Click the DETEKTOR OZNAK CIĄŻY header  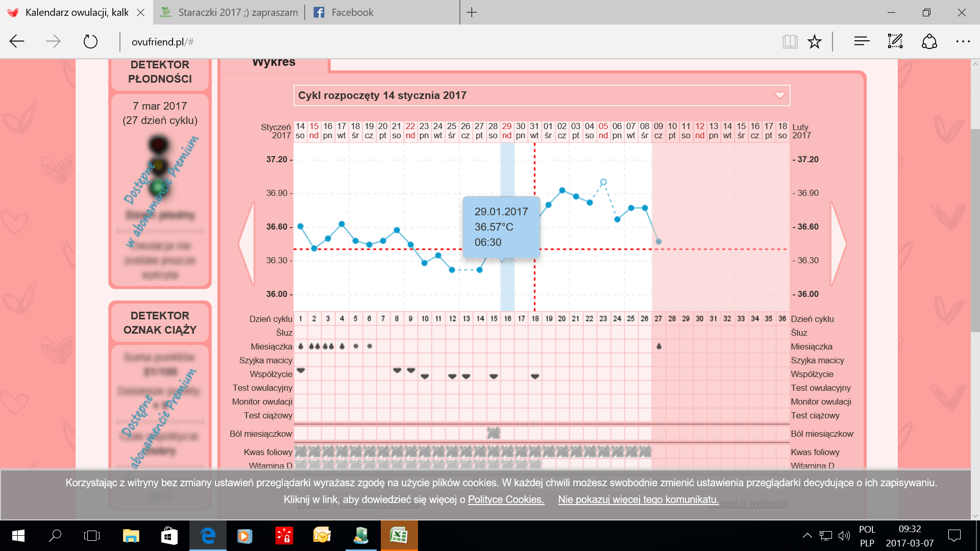[160, 323]
